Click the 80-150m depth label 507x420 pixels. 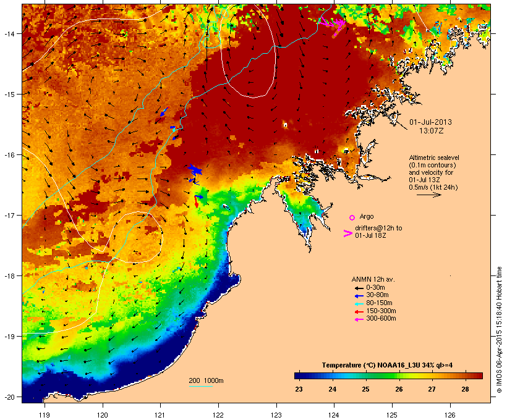379,303
